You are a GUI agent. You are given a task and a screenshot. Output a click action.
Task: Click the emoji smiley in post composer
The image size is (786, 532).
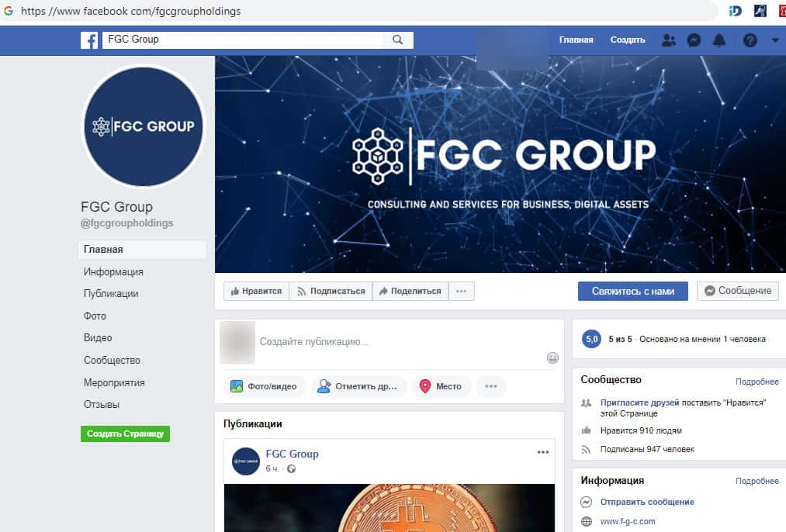tap(552, 358)
